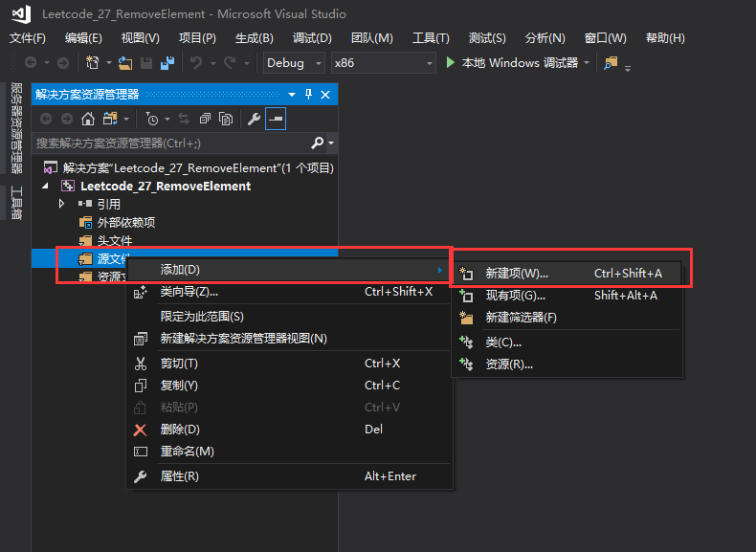The height and width of the screenshot is (552, 756).
Task: Choose 剪切(T) in context menu
Action: pos(289,364)
